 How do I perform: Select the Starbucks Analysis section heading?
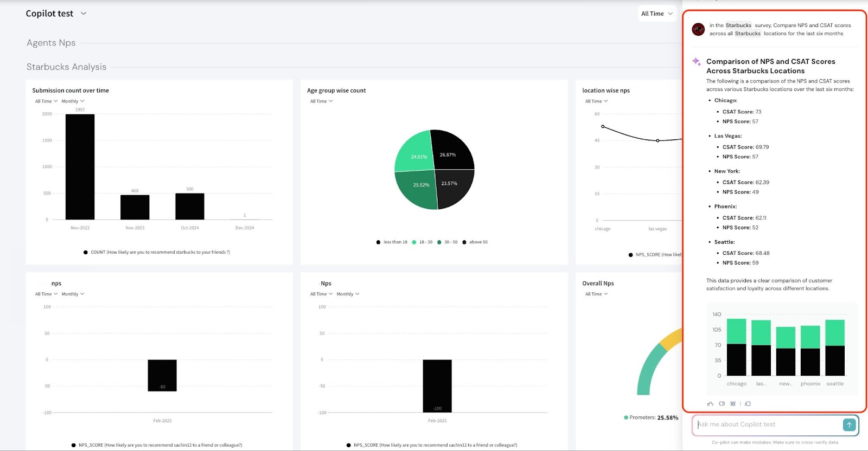click(x=66, y=67)
